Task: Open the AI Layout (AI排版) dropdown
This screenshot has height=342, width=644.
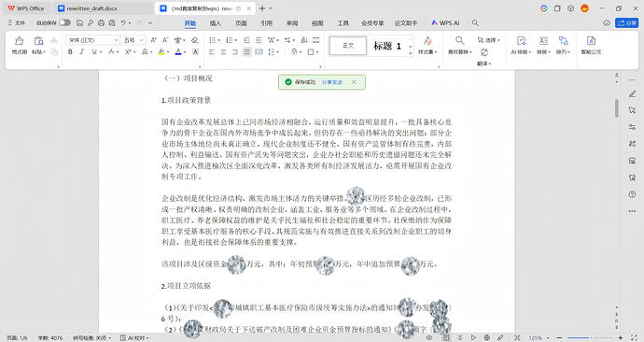Action: point(521,52)
